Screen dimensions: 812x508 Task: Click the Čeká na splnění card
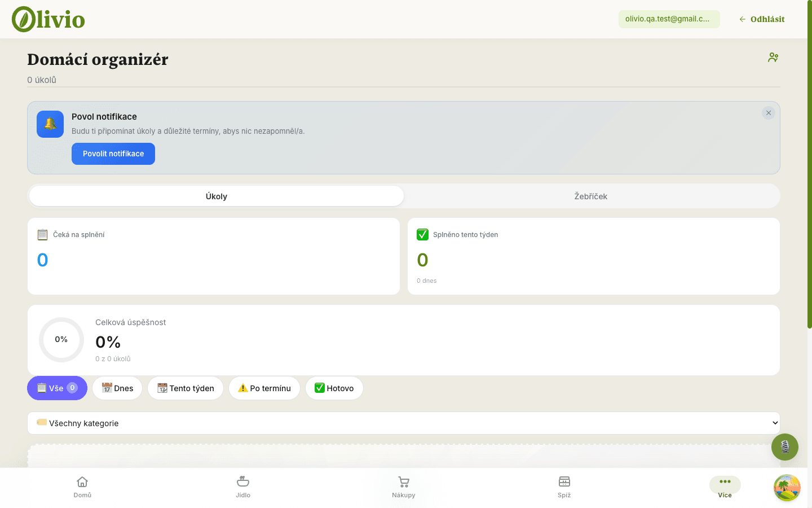pos(214,256)
